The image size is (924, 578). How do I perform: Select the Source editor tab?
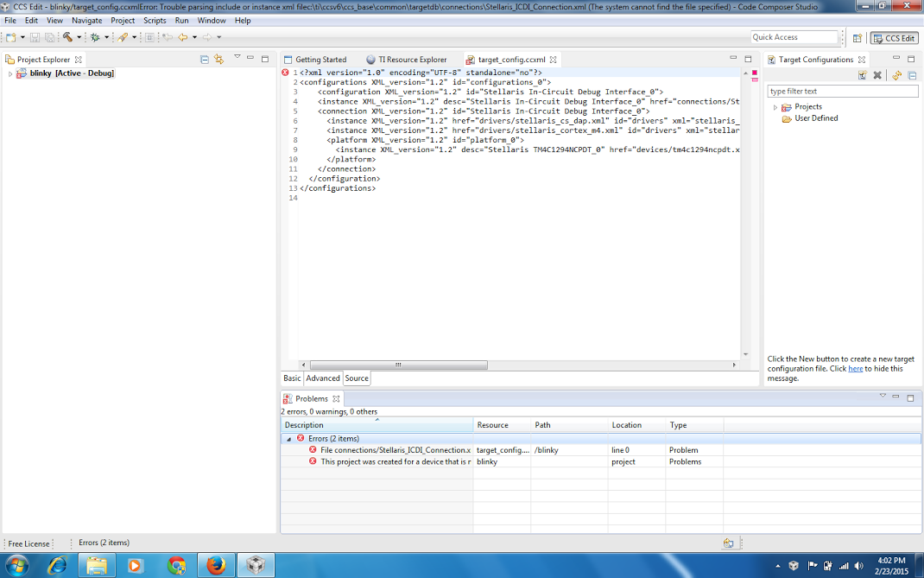click(357, 378)
